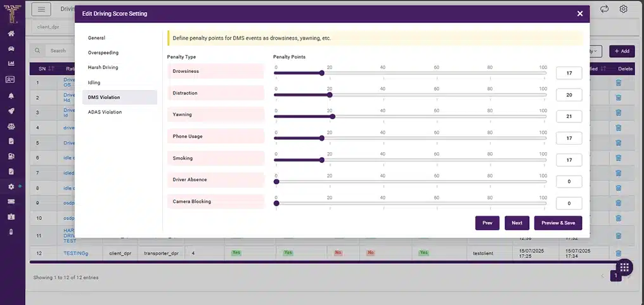Image resolution: width=644 pixels, height=305 pixels.
Task: Open the Overspeeding settings tab
Action: [x=103, y=53]
